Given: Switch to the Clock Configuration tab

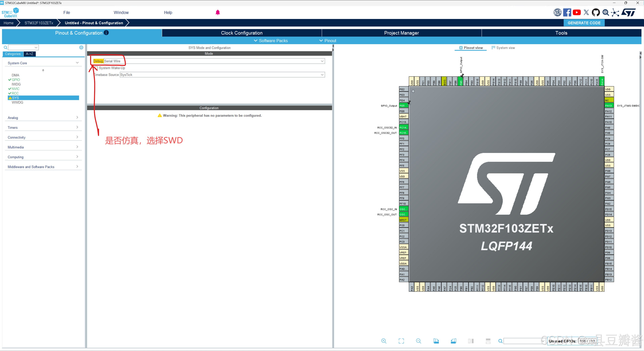Looking at the screenshot, I should click(x=241, y=33).
